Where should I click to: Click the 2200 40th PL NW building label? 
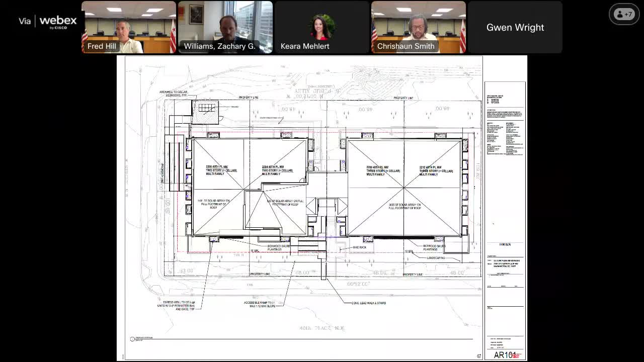(221, 170)
